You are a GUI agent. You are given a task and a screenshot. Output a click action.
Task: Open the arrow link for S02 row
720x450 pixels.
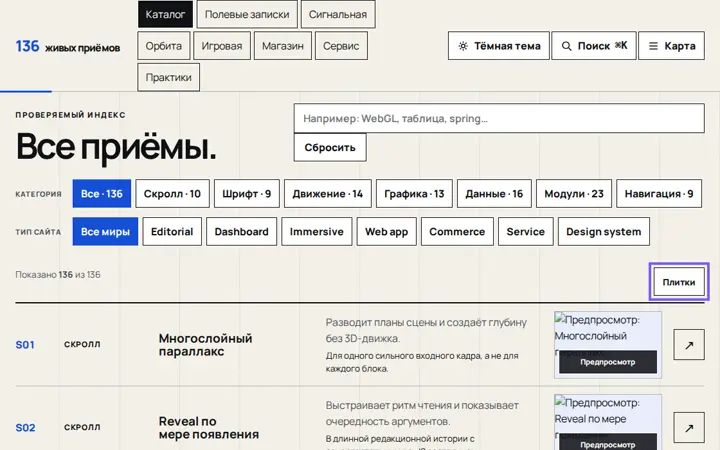point(689,428)
